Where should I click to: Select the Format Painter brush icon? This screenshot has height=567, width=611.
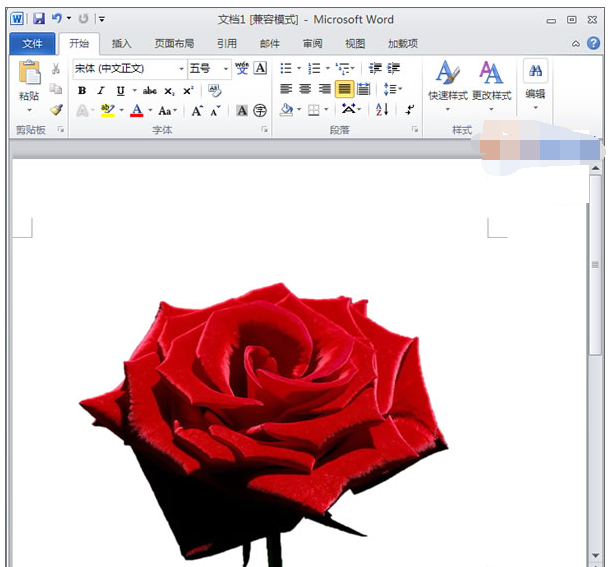pyautogui.click(x=56, y=110)
